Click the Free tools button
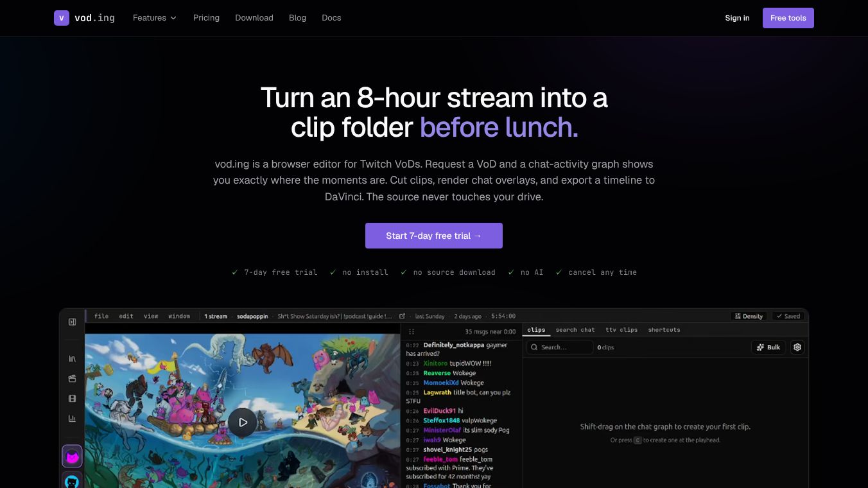868x488 pixels. (788, 18)
